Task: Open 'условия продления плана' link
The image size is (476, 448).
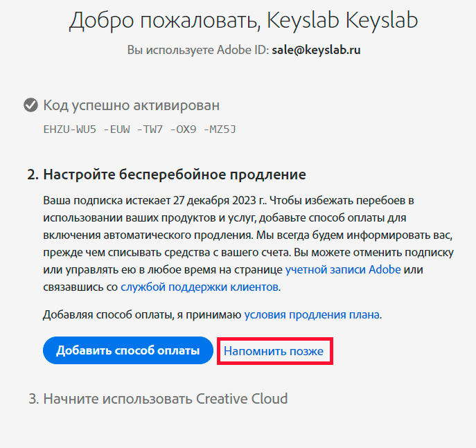Action: [x=312, y=314]
